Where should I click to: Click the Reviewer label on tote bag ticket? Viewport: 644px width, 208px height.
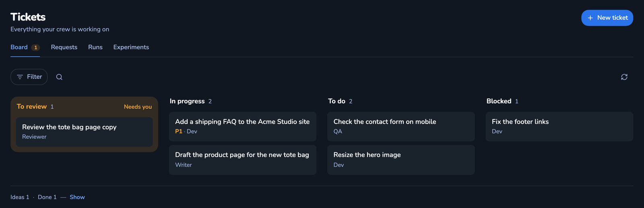pyautogui.click(x=34, y=137)
